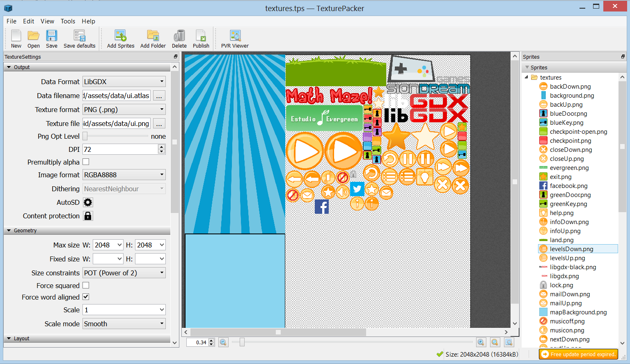Click Free update period expired notice

[x=579, y=354]
